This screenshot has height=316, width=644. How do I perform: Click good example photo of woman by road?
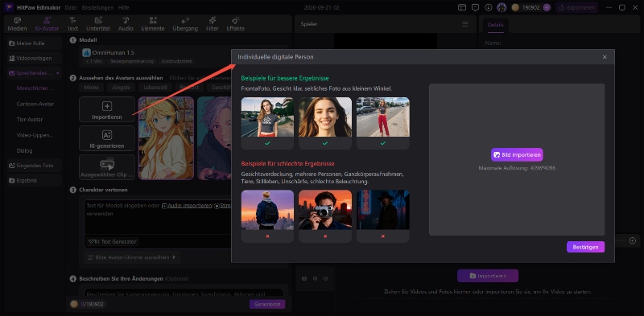267,117
